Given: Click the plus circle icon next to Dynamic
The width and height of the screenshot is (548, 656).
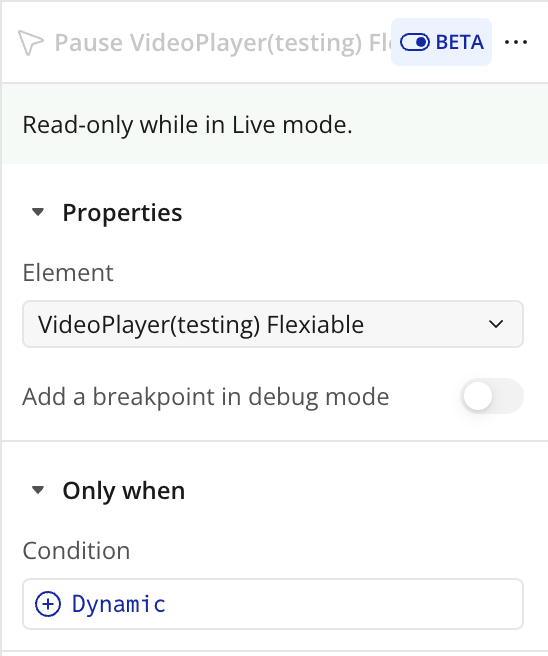Looking at the screenshot, I should 48,604.
